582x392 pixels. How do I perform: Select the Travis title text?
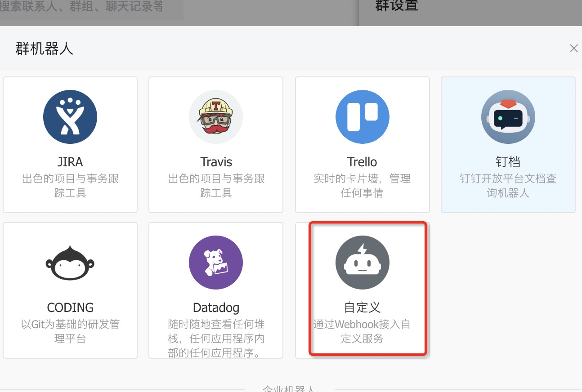(216, 162)
